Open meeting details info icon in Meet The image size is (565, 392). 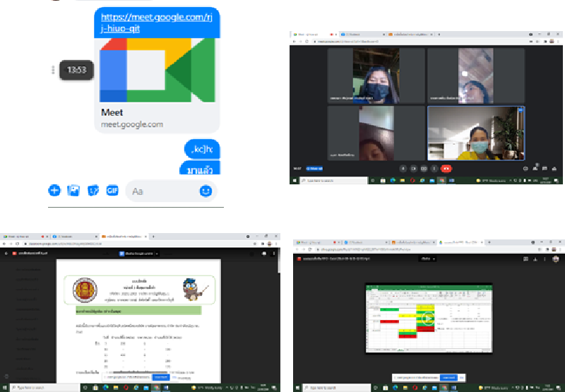(526, 169)
